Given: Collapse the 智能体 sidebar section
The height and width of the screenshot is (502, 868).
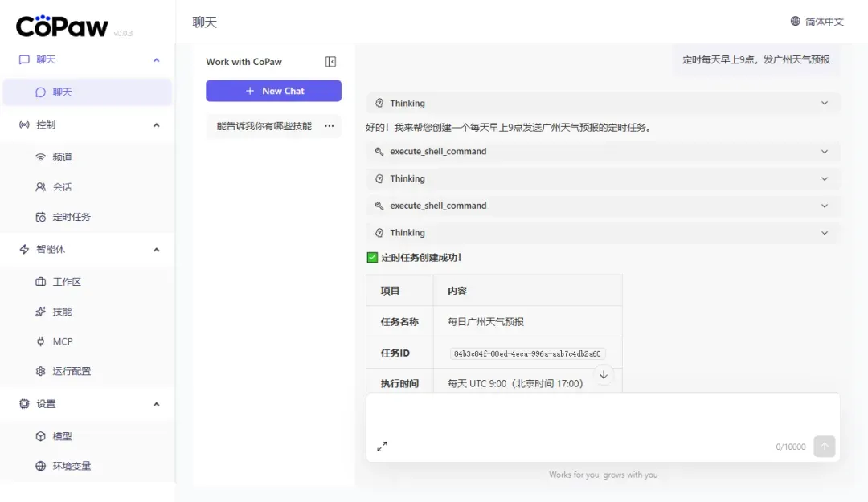Looking at the screenshot, I should tap(156, 250).
